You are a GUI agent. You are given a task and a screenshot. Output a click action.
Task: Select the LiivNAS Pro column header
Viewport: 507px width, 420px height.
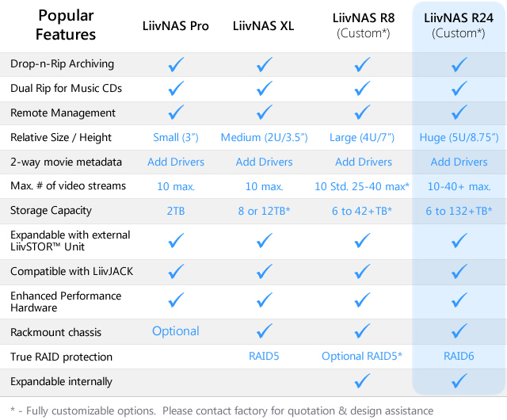pyautogui.click(x=176, y=26)
